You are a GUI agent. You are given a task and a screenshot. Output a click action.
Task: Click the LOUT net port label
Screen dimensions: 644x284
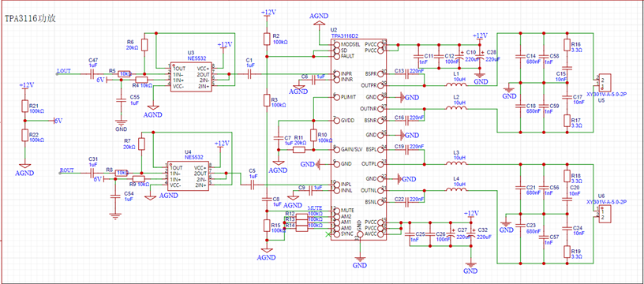pos(64,71)
